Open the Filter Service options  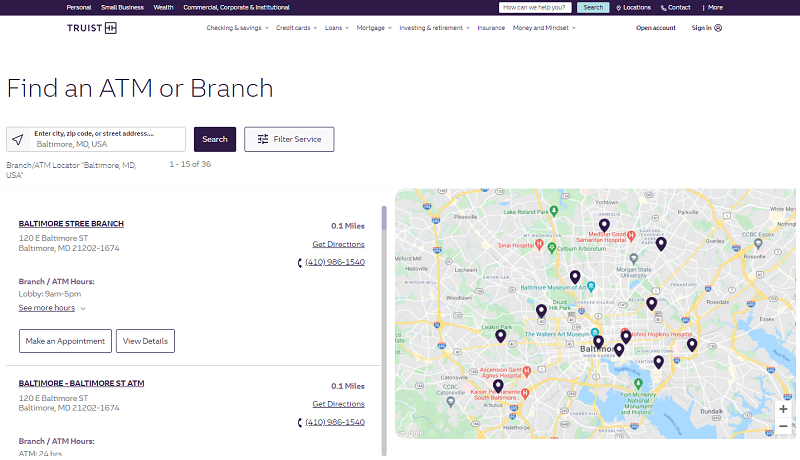pos(289,139)
